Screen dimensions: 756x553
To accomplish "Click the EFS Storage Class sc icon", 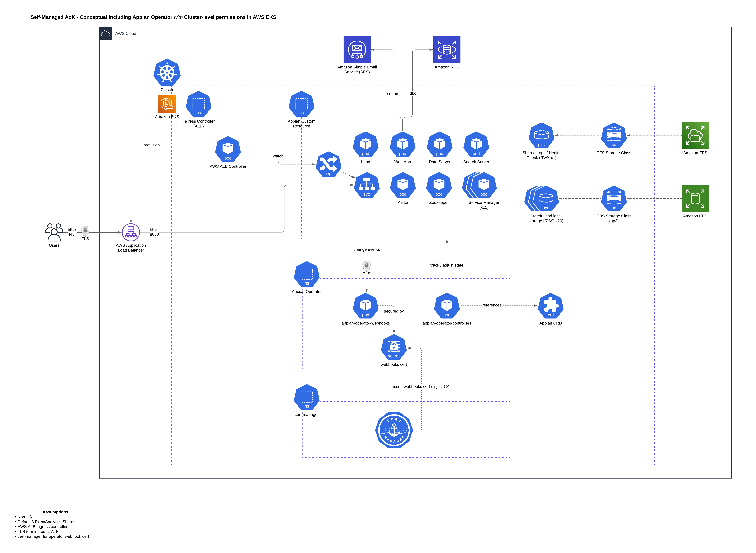I will [614, 136].
